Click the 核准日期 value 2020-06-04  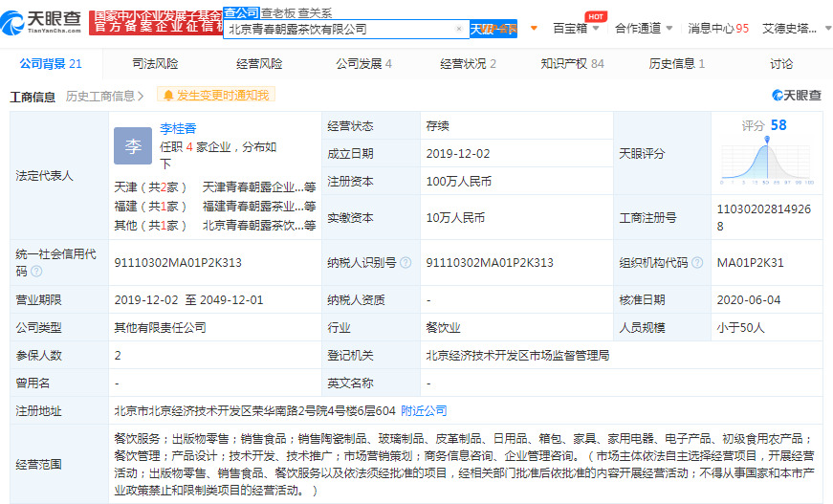[x=749, y=299]
